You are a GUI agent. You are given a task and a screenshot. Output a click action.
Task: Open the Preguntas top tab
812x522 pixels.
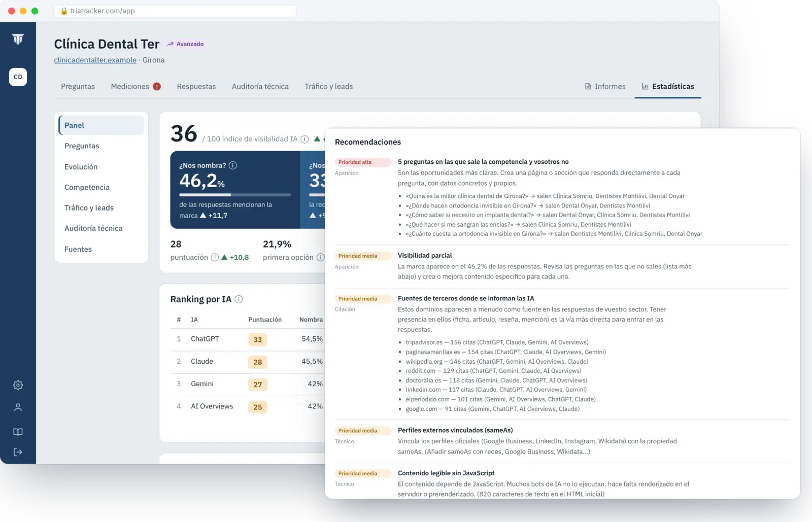click(x=78, y=86)
